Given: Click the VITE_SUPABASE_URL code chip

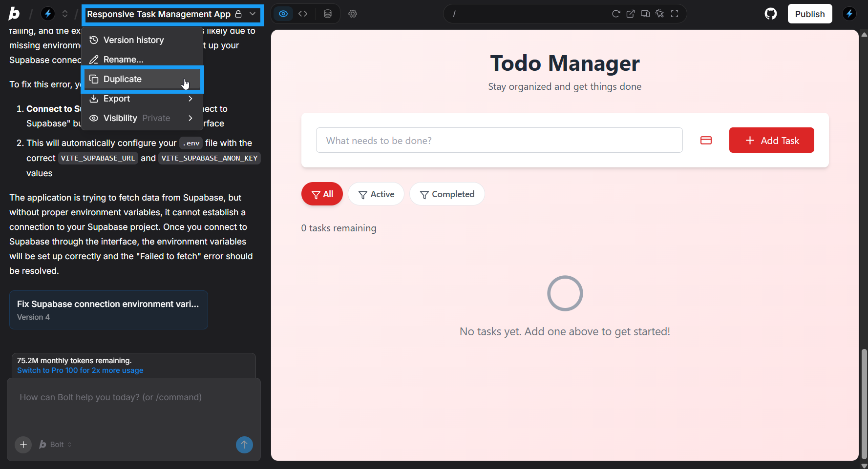Looking at the screenshot, I should (98, 158).
